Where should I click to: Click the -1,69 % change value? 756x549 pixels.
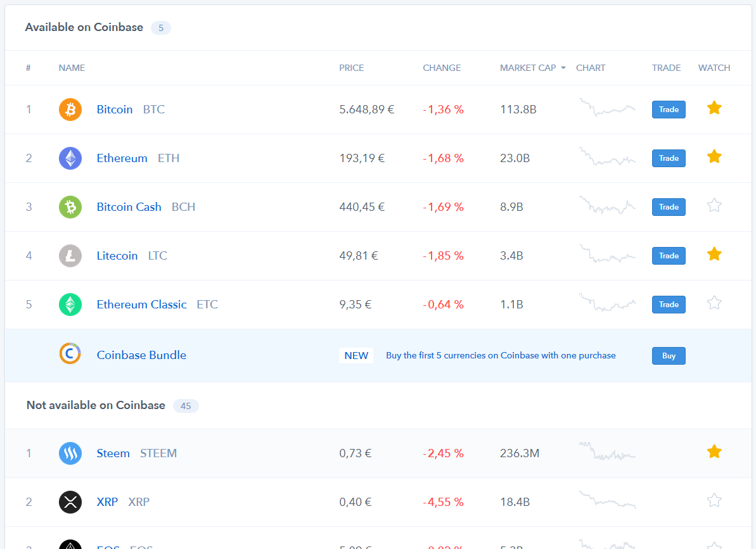click(443, 207)
